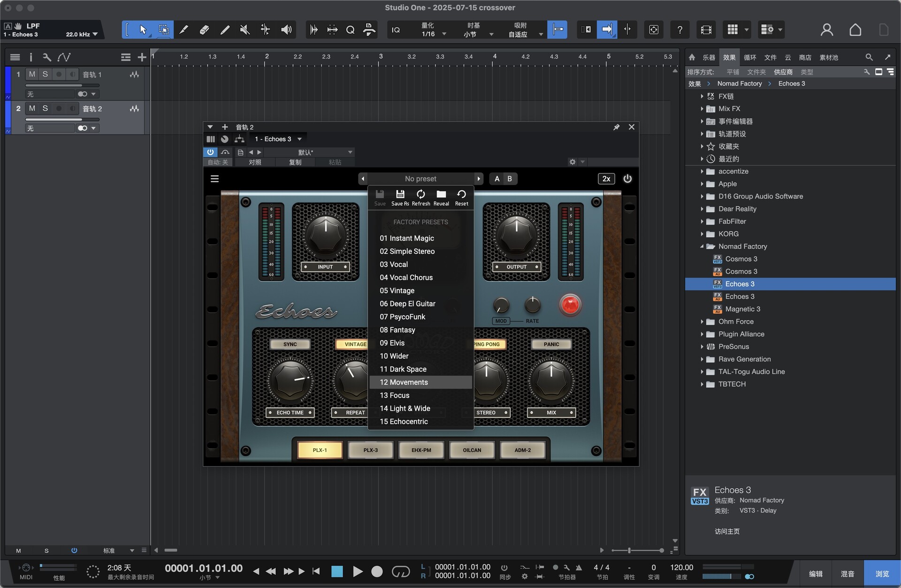901x588 pixels.
Task: Select ADM-2 delay model
Action: click(523, 450)
